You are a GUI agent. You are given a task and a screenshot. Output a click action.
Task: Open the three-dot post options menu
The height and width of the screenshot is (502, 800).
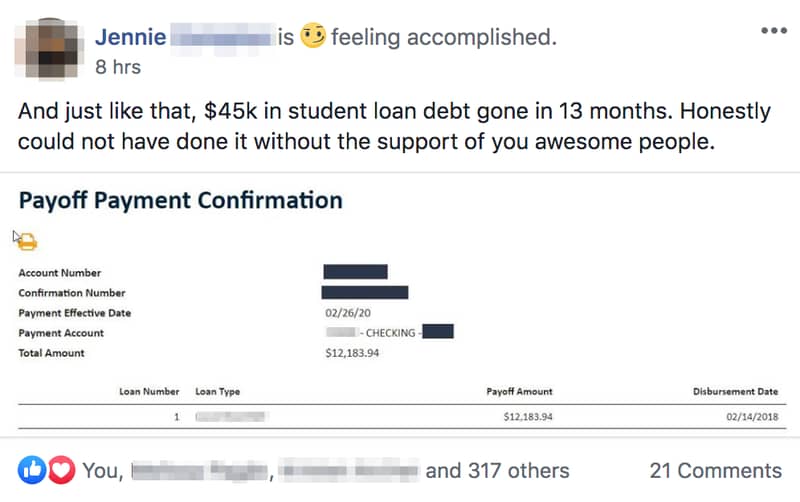[773, 31]
